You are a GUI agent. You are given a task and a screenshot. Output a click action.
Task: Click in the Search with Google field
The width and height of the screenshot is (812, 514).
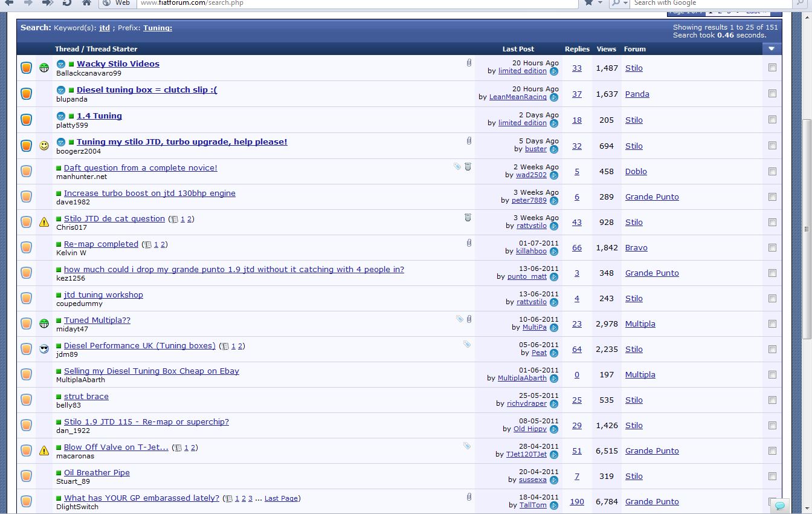click(x=701, y=3)
